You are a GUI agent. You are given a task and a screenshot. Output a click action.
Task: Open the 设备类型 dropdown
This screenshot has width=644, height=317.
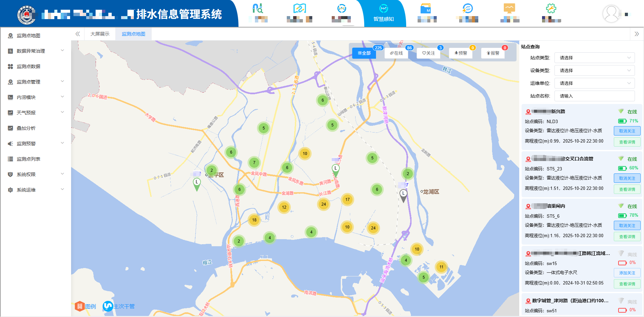(x=594, y=70)
